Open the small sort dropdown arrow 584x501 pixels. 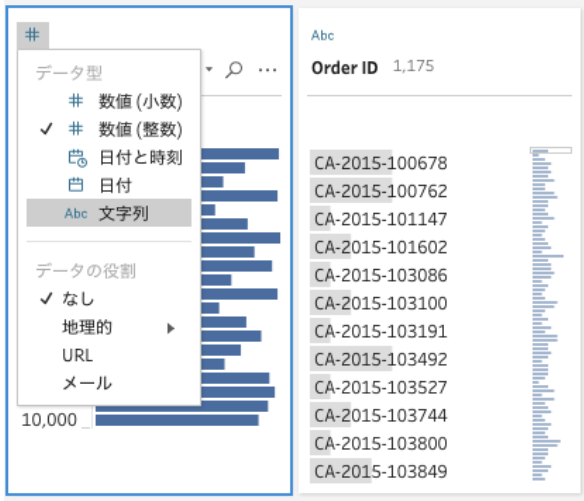click(209, 69)
